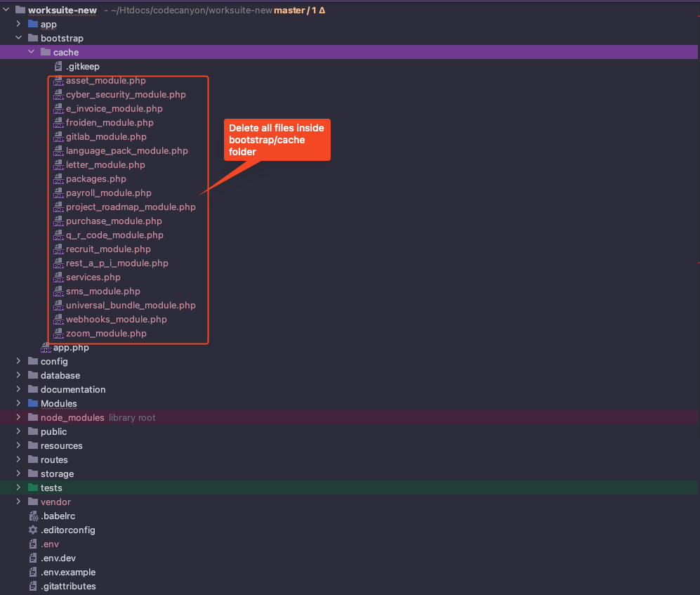Screen dimensions: 700x595
Task: Click the blue Modules folder icon
Action: point(33,403)
